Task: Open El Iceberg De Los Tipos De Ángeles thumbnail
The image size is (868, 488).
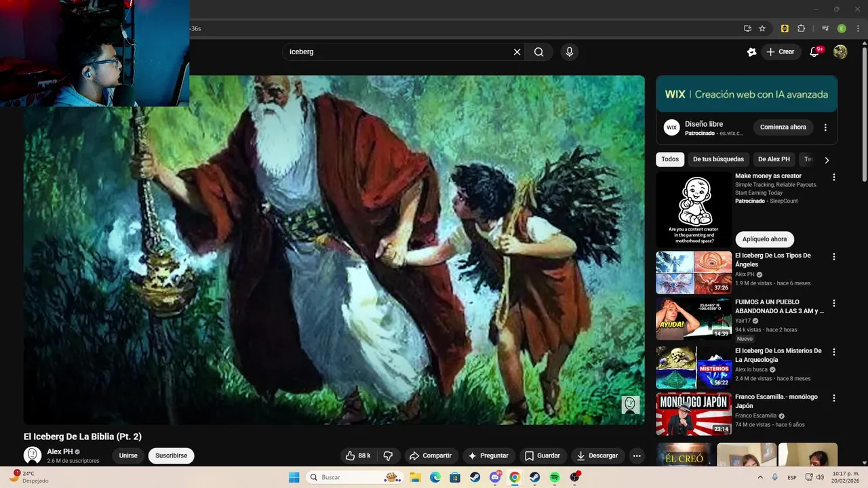Action: pyautogui.click(x=694, y=272)
